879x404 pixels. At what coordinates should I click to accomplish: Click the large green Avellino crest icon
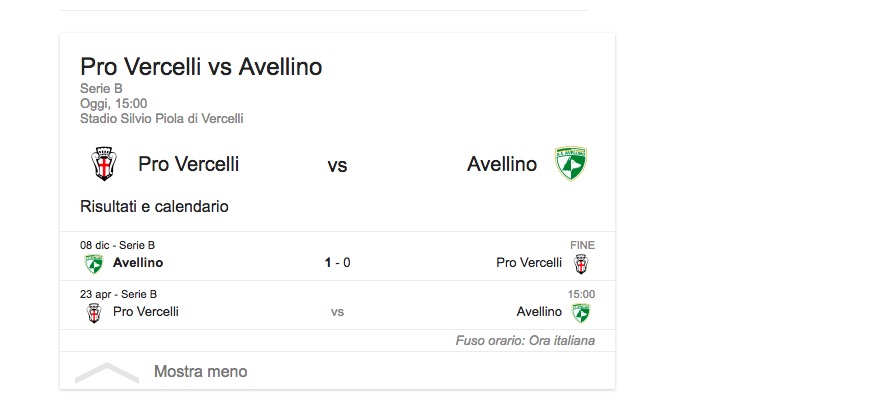571,164
